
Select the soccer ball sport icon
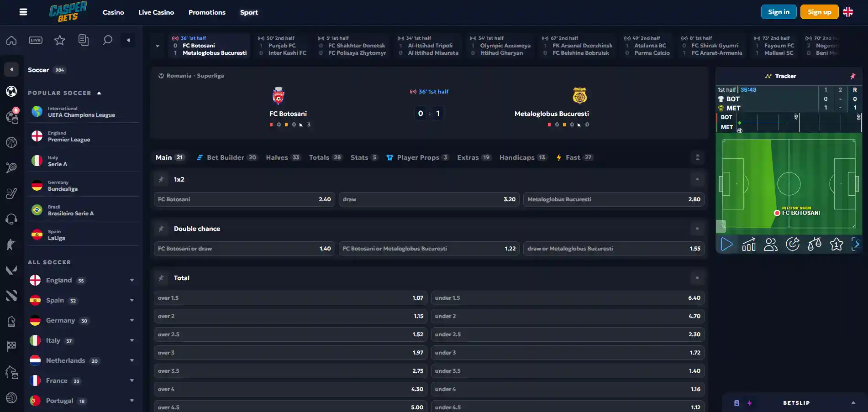(11, 91)
